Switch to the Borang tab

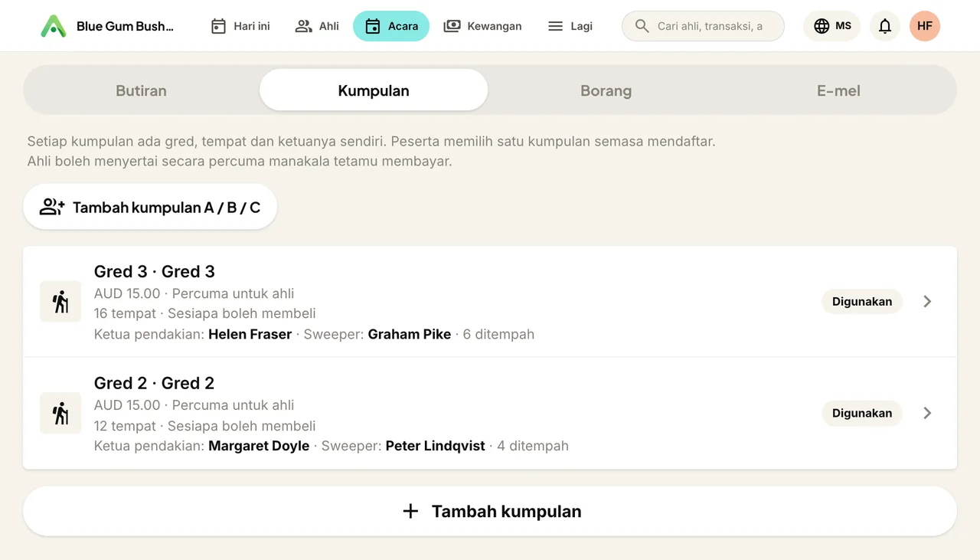coord(606,90)
